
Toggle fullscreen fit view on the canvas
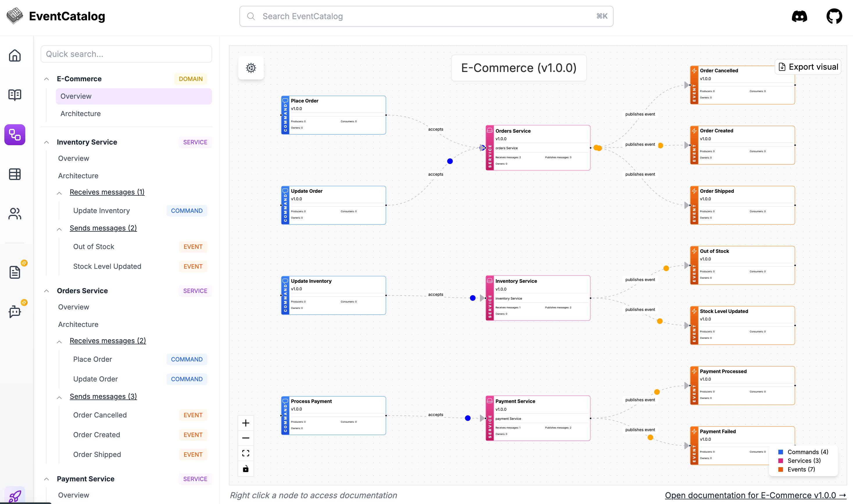246,453
